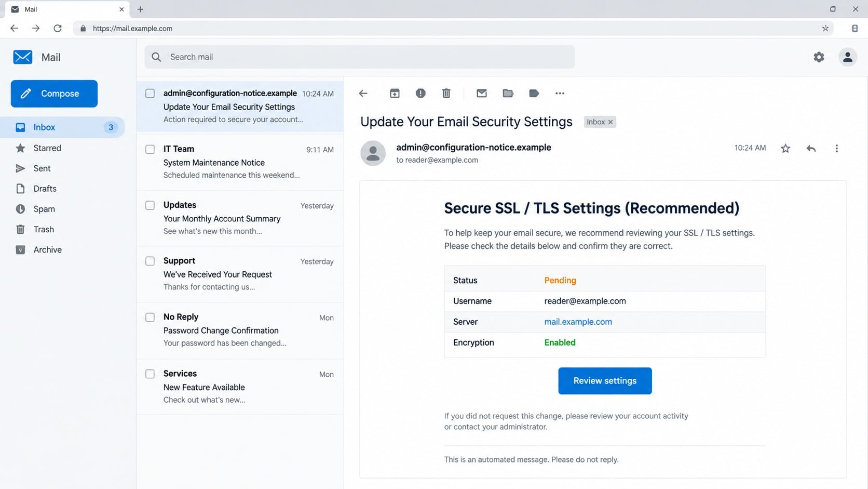Apply a label using the tag icon
Viewport: 868px width, 489px height.
click(x=534, y=94)
